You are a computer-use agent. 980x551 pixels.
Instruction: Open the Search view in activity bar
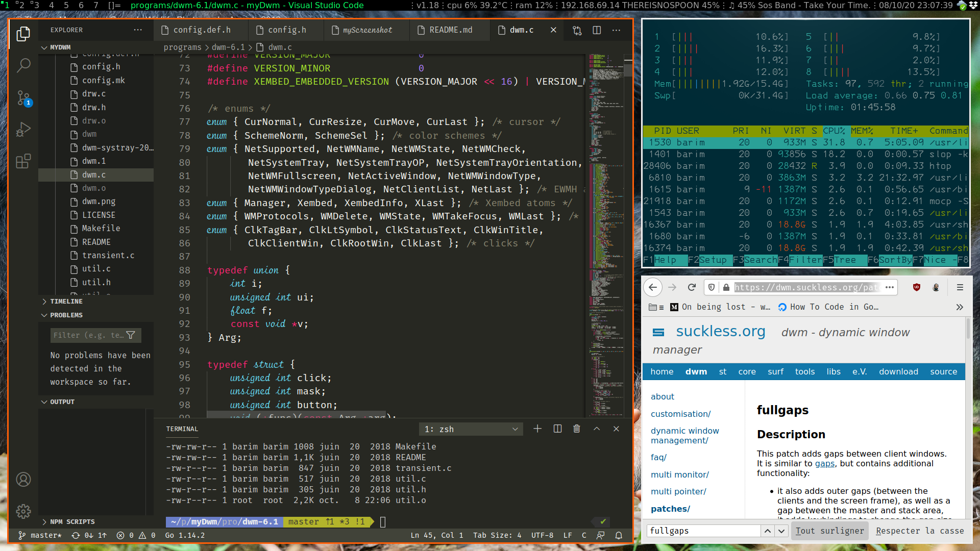pyautogui.click(x=23, y=65)
